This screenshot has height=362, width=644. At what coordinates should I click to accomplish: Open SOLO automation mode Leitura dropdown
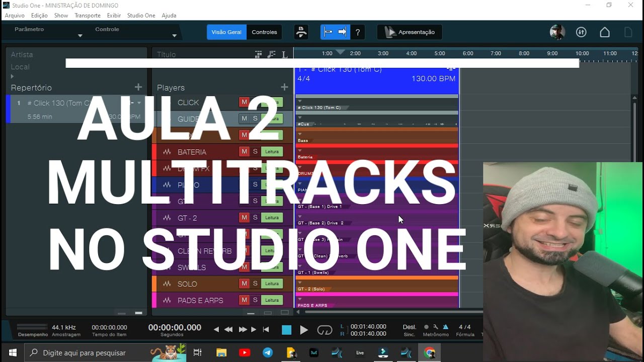coord(272,284)
